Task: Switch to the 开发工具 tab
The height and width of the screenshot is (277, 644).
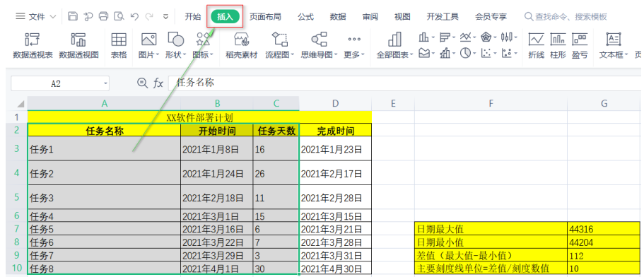Action: [443, 17]
